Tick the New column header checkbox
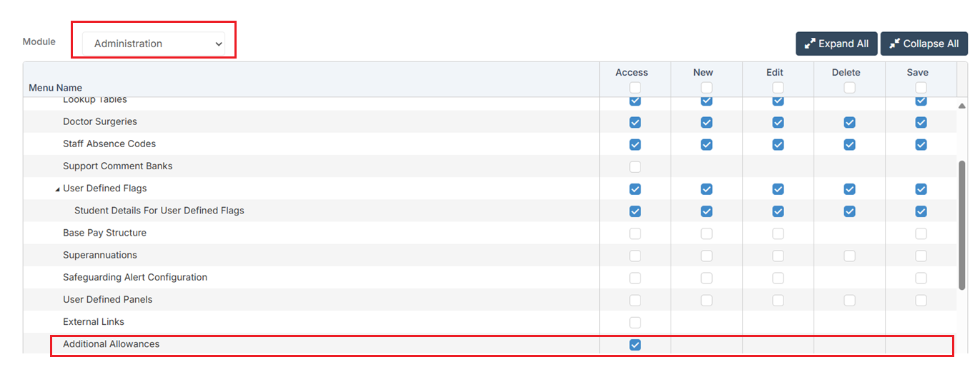 click(706, 87)
